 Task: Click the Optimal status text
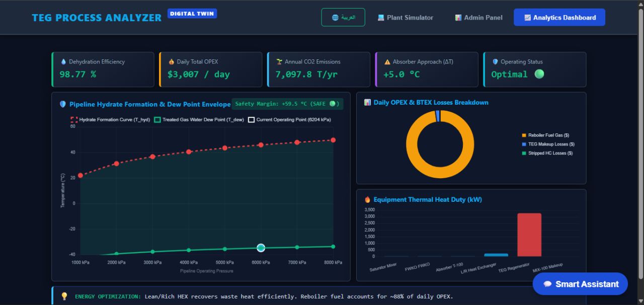point(509,74)
